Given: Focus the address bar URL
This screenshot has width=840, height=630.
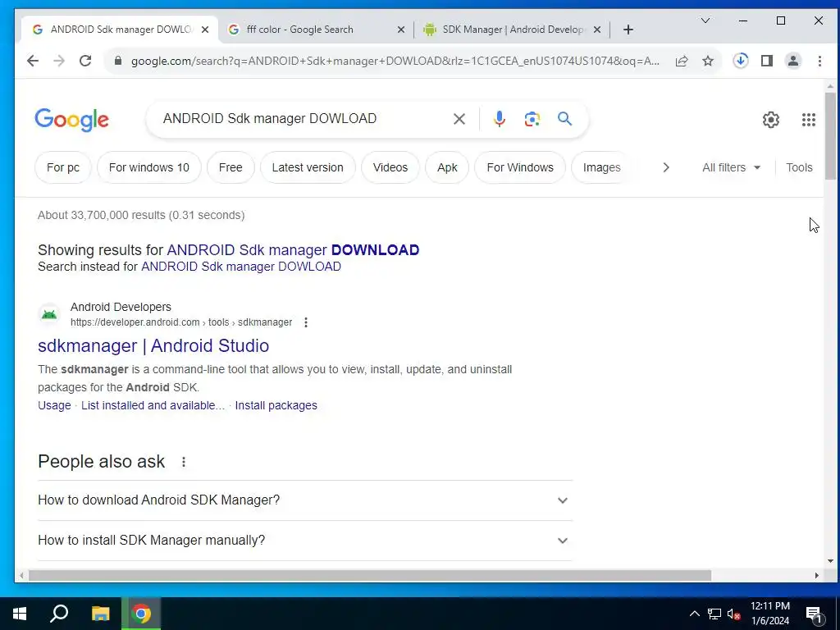Looking at the screenshot, I should 395,61.
